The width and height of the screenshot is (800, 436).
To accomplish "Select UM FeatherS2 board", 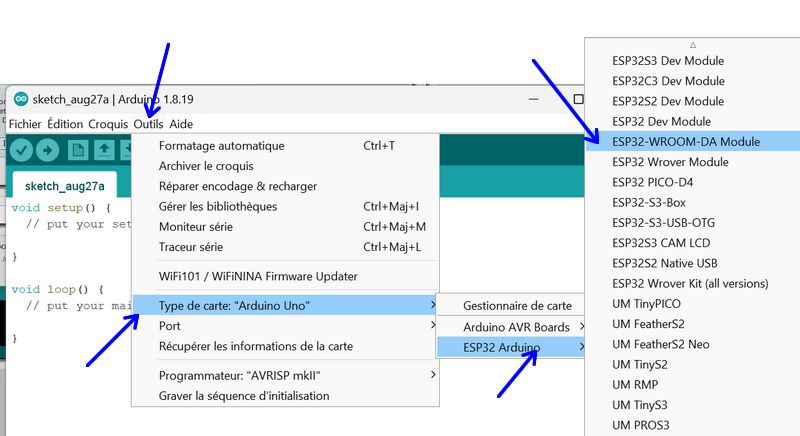I will pyautogui.click(x=693, y=324).
